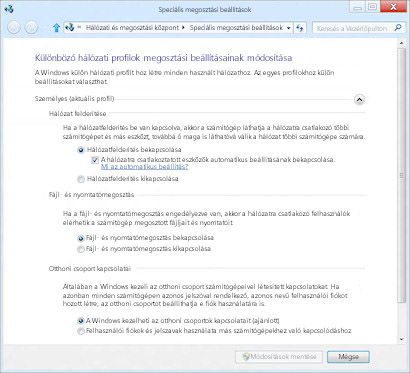Click the Forward navigation arrow

pyautogui.click(x=31, y=28)
